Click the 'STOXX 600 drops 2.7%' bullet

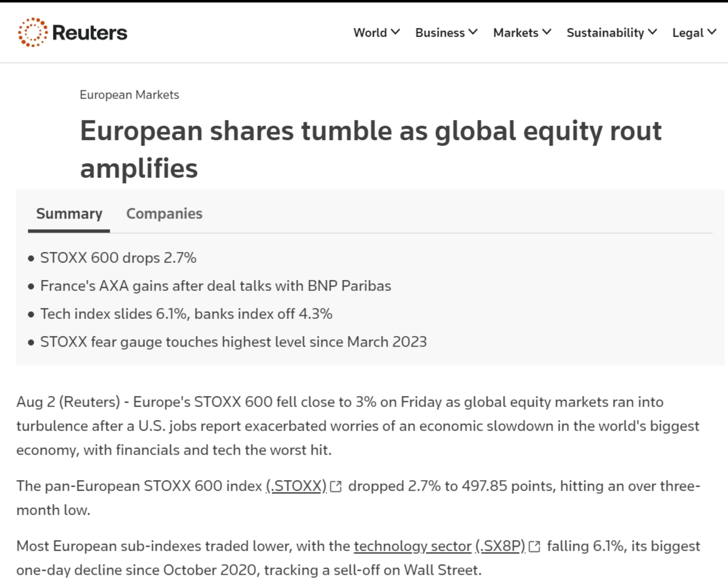118,258
